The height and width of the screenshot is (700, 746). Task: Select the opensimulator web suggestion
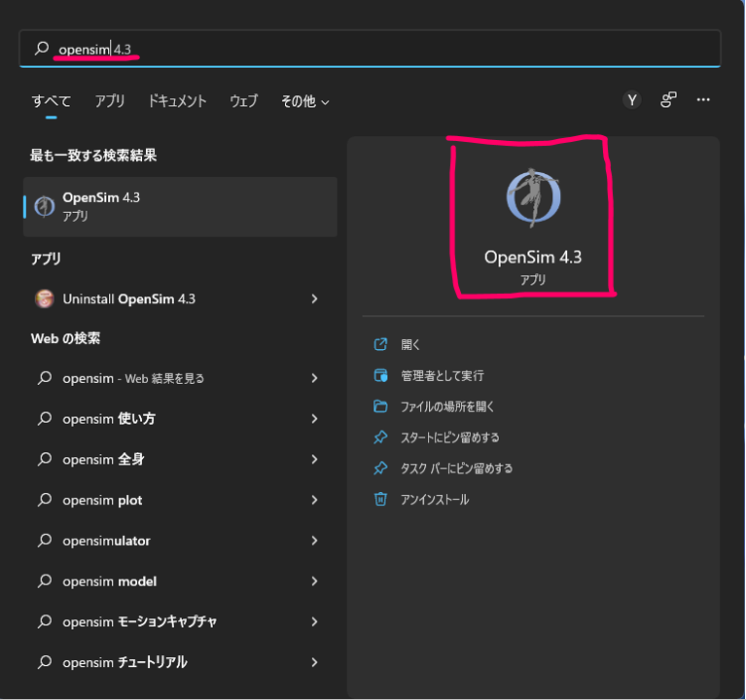[180, 541]
